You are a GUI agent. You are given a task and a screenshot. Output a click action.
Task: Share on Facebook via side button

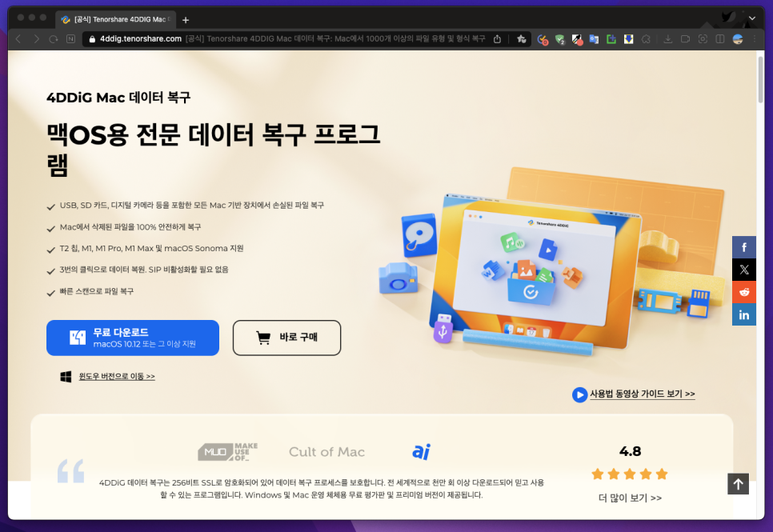tap(744, 247)
